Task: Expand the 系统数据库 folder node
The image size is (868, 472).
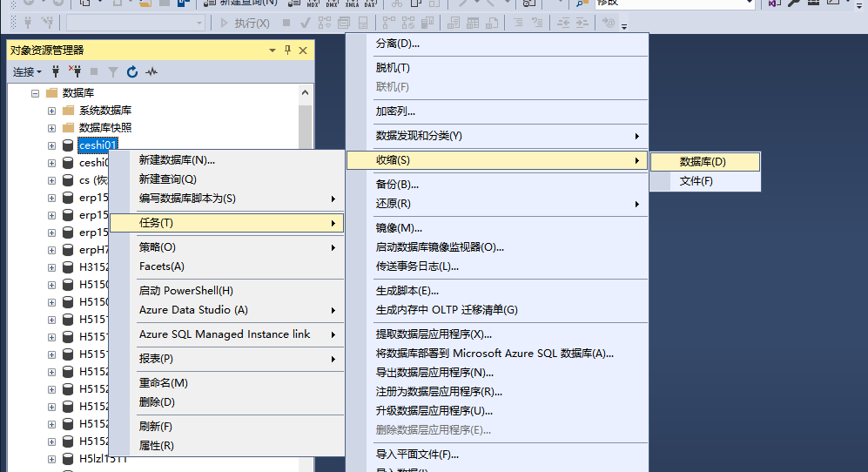Action: [x=52, y=111]
